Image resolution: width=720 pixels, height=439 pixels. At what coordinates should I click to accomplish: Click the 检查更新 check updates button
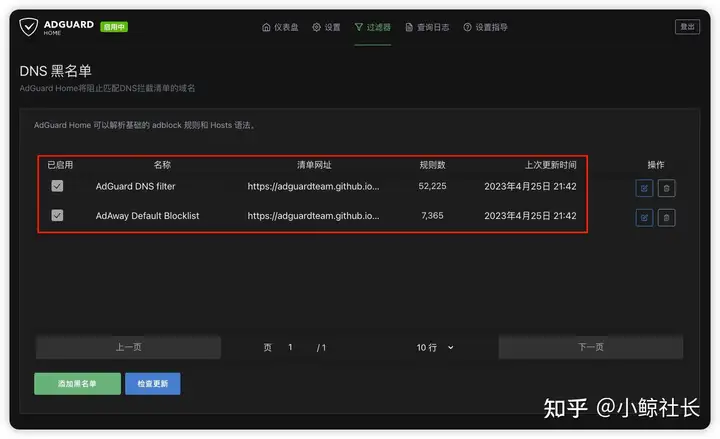pos(153,384)
